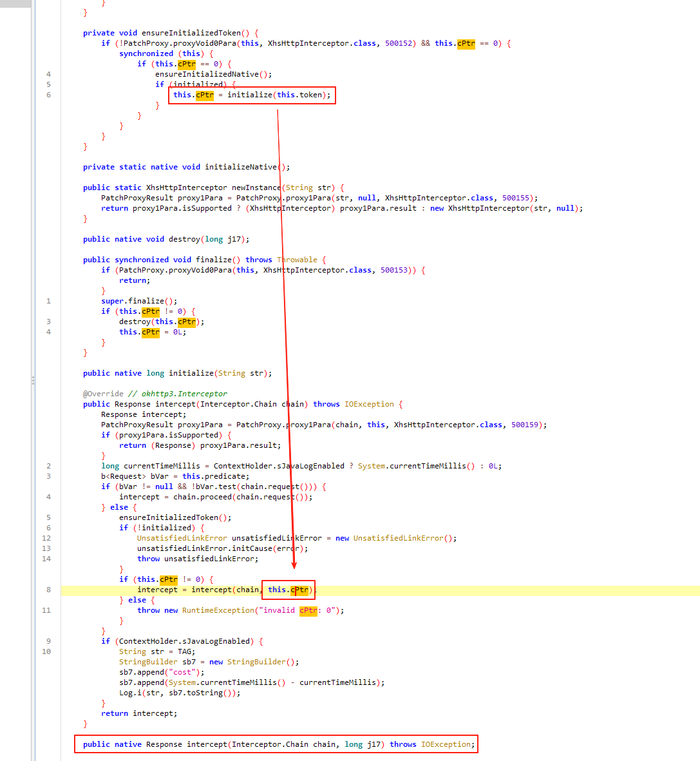Click ensureInitializedToken in the private void declaration
This screenshot has height=761, width=700.
(x=191, y=33)
